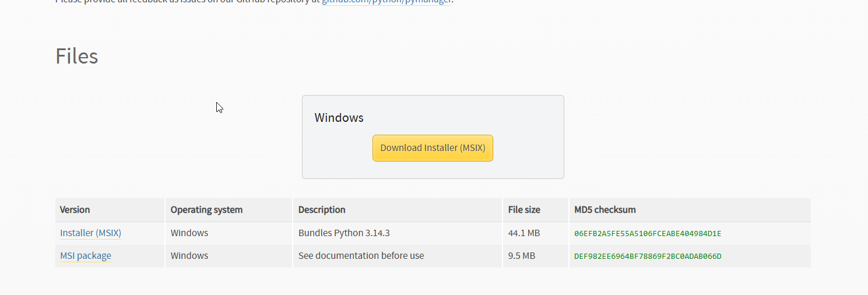Click the Files section heading
The image size is (868, 295).
(x=76, y=57)
